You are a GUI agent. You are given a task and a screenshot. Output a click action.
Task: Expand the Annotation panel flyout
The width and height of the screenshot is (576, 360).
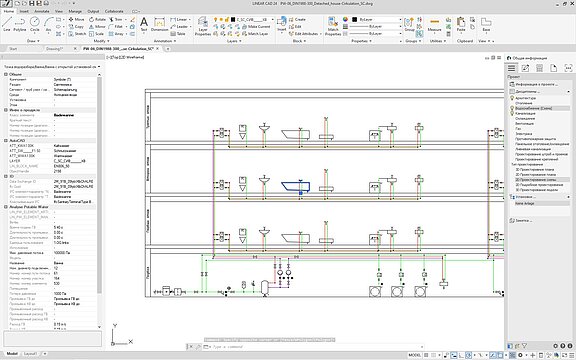[x=165, y=41]
